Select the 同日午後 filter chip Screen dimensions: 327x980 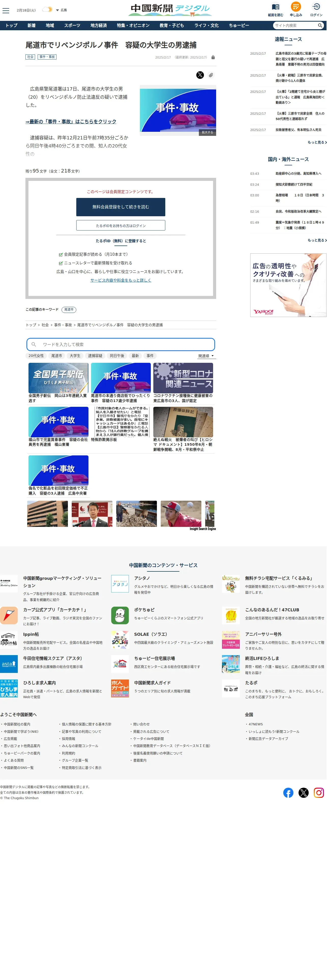point(117,356)
